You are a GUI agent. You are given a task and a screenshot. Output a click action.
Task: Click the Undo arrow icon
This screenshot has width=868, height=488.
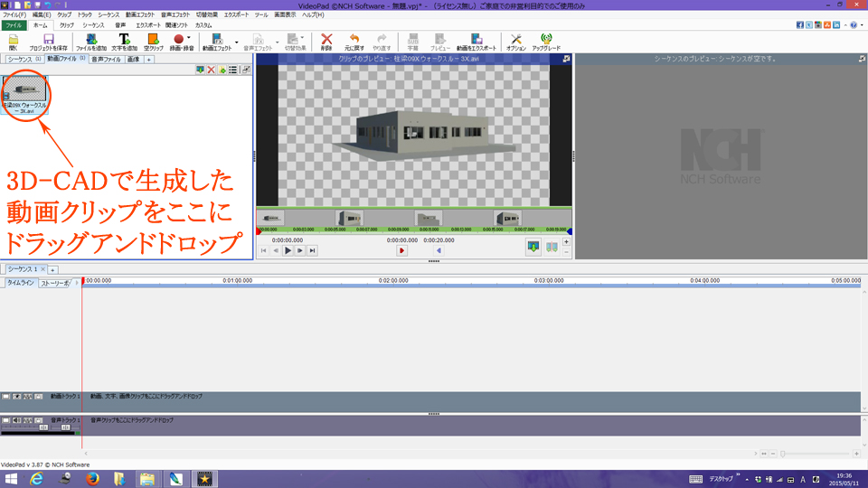354,42
